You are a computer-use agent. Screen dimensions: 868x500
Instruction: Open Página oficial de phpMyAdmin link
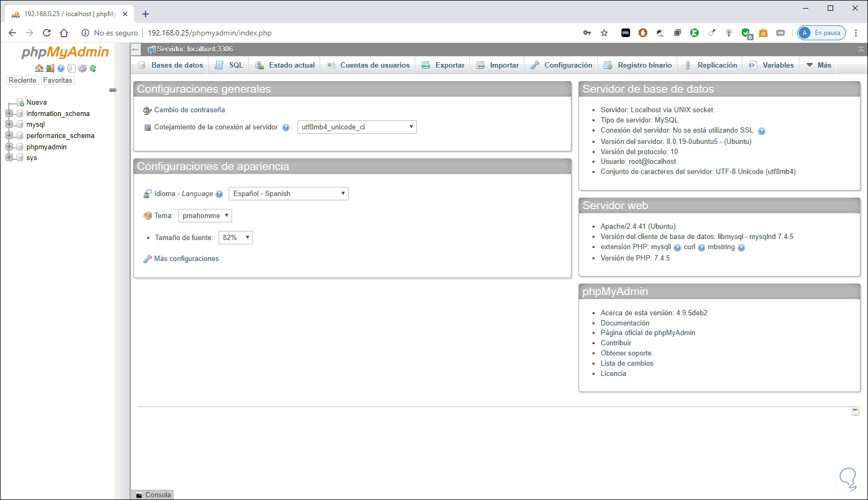click(x=648, y=332)
